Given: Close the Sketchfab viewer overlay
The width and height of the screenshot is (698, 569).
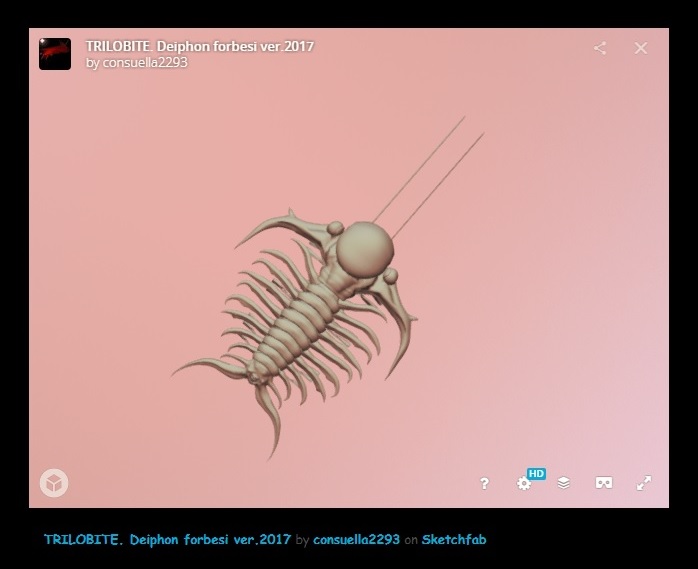Looking at the screenshot, I should 641,48.
